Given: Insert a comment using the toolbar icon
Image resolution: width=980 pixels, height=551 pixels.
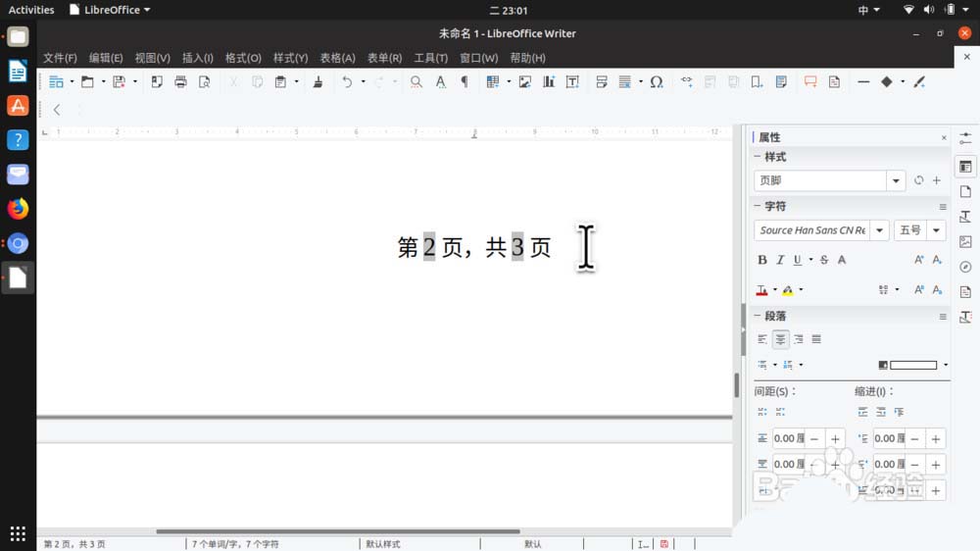Looking at the screenshot, I should (x=810, y=82).
